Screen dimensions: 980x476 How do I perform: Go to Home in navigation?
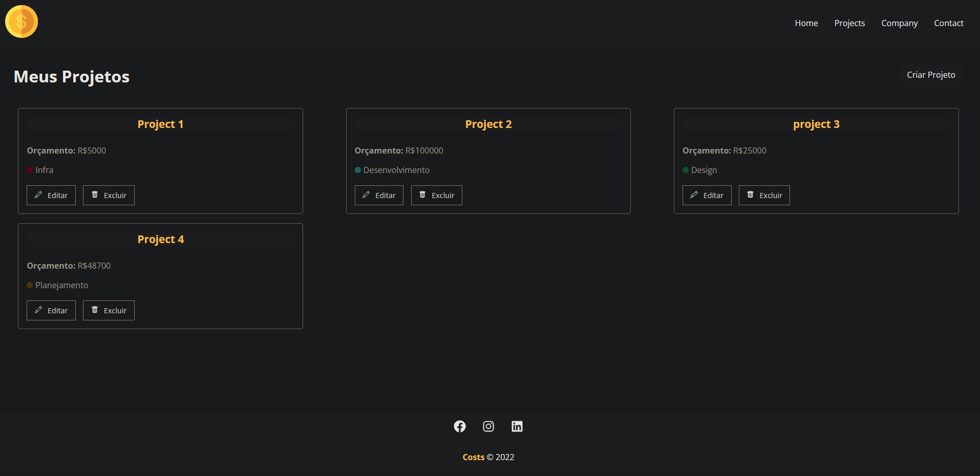pos(806,23)
